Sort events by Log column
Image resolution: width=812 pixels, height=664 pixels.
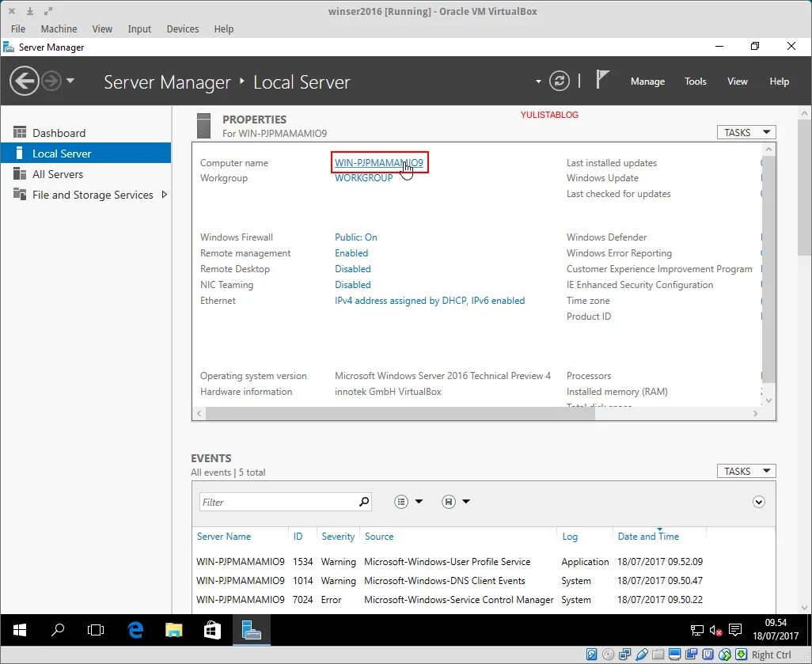pos(570,537)
